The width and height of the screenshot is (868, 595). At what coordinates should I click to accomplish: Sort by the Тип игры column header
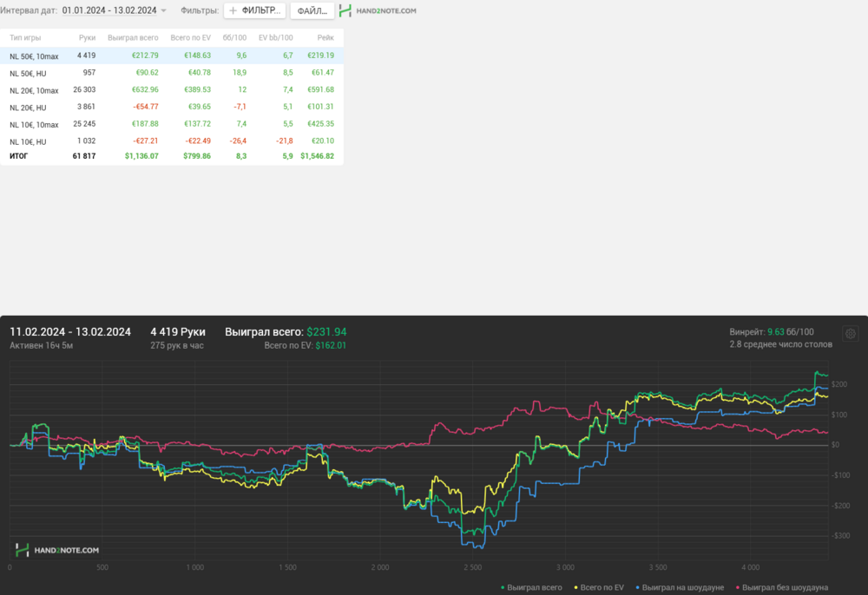(25, 37)
